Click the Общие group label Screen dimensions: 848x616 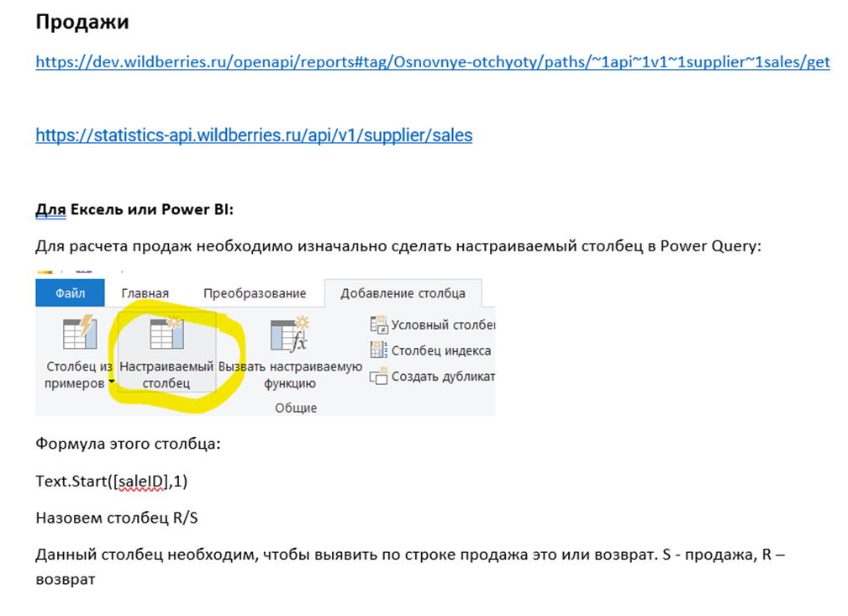coord(296,408)
